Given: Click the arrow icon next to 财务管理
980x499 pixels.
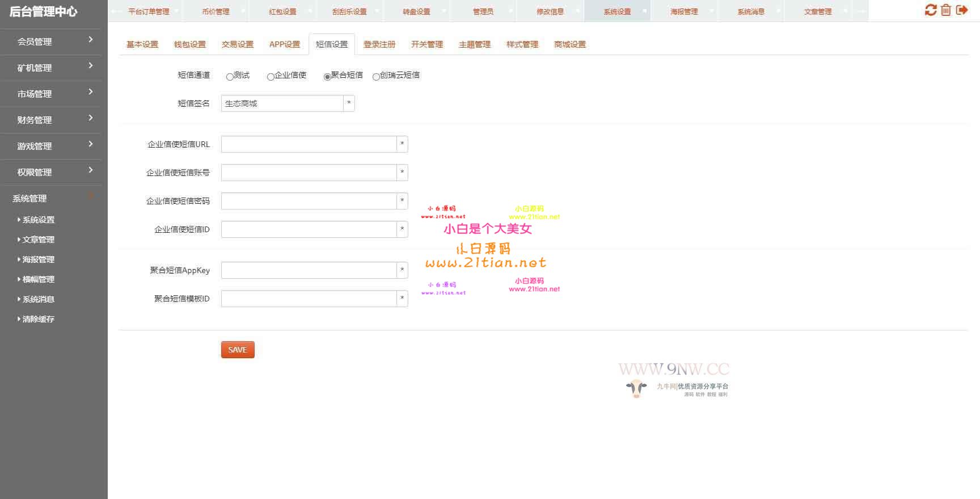Looking at the screenshot, I should click(x=91, y=118).
